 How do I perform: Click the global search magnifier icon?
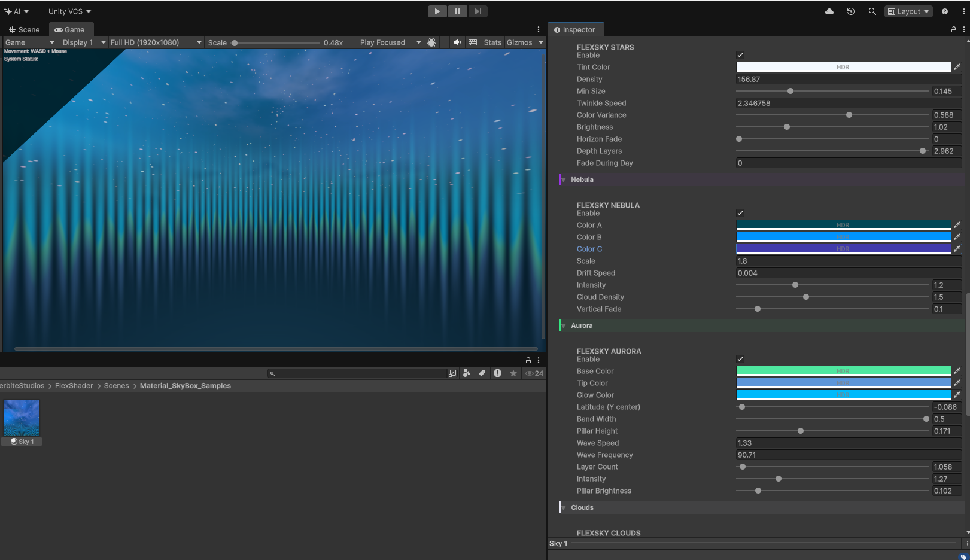(x=872, y=11)
